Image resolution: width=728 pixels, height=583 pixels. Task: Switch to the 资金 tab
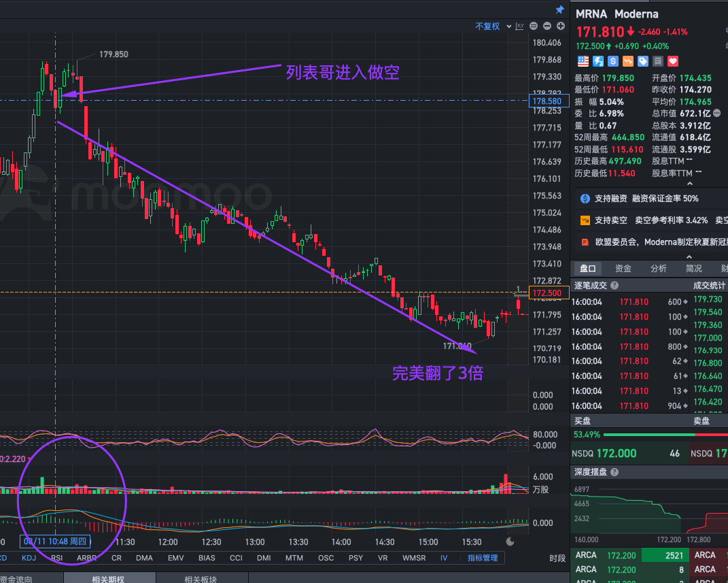coord(623,269)
